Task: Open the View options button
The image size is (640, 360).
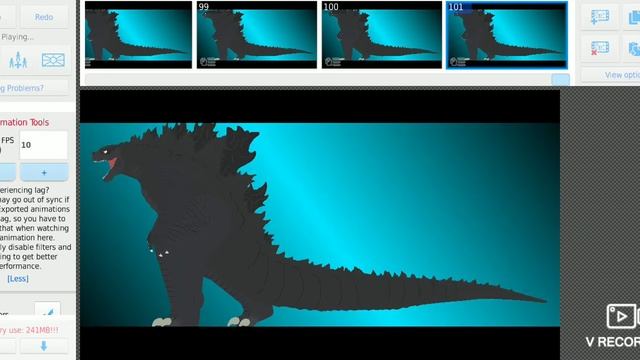Action: 611,75
